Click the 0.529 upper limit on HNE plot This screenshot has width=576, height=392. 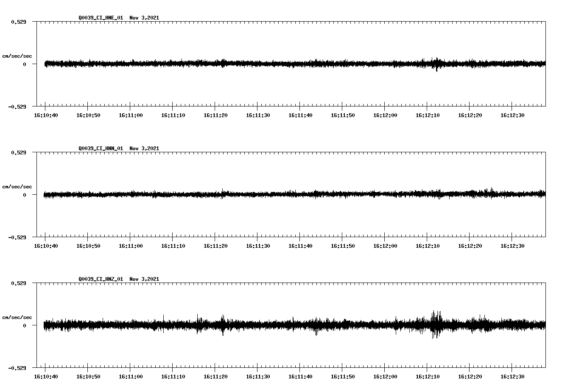click(x=18, y=22)
